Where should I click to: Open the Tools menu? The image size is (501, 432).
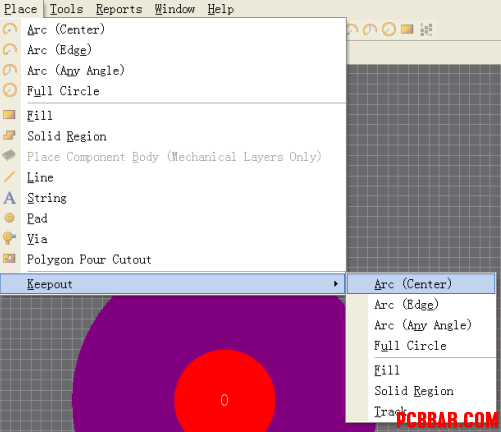67,9
